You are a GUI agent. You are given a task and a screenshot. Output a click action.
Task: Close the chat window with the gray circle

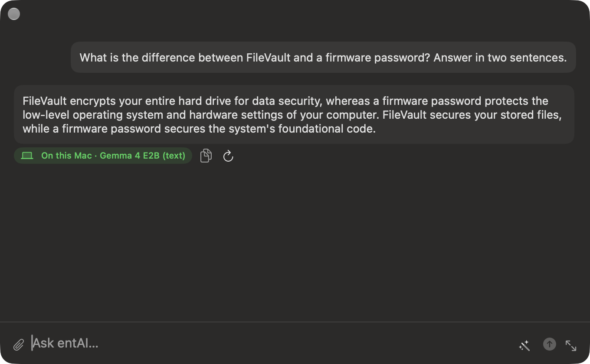[x=14, y=14]
